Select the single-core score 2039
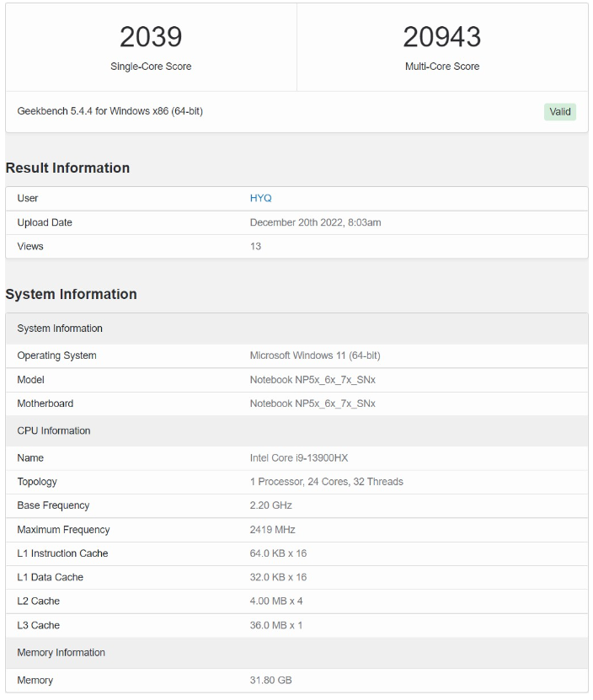593x700 pixels. click(151, 36)
